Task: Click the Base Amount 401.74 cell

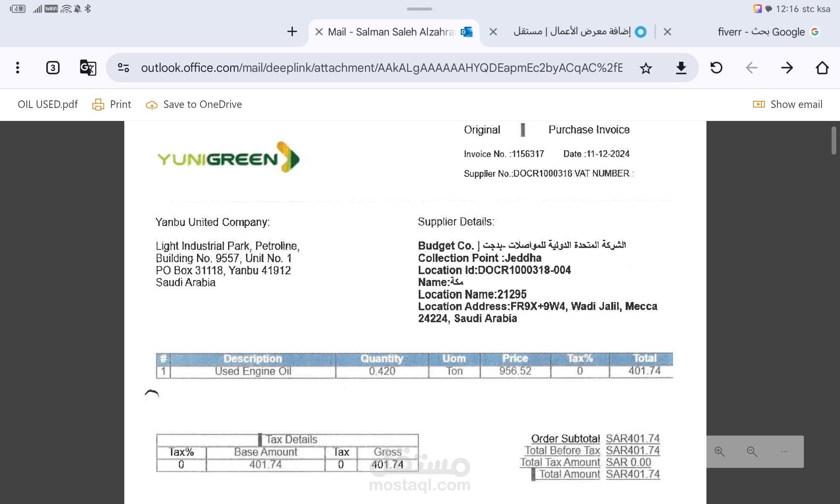Action: pyautogui.click(x=265, y=465)
